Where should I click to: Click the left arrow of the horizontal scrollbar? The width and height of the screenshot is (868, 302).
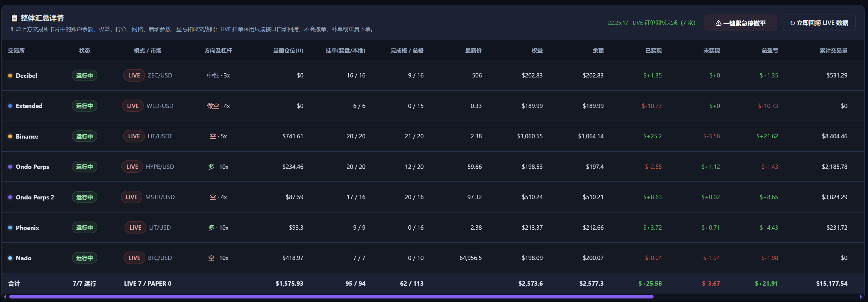(x=5, y=297)
